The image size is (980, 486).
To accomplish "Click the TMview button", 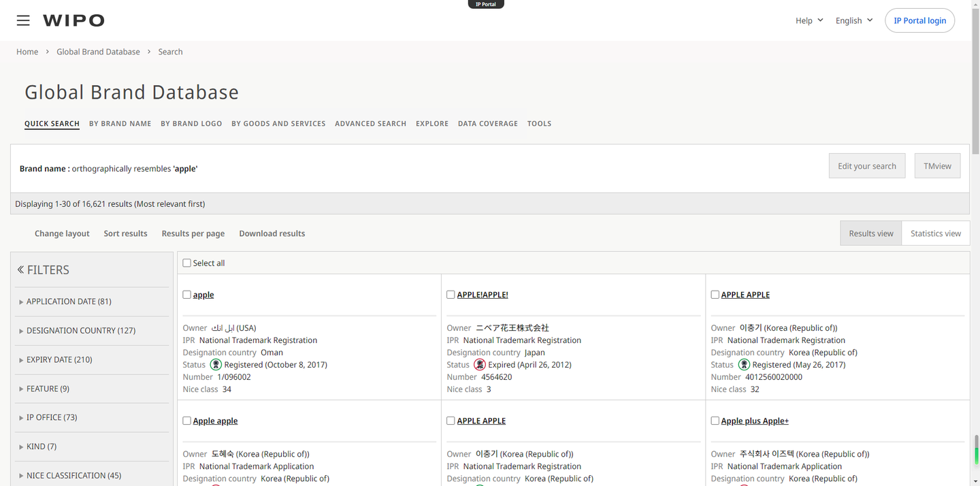I will pos(937,166).
